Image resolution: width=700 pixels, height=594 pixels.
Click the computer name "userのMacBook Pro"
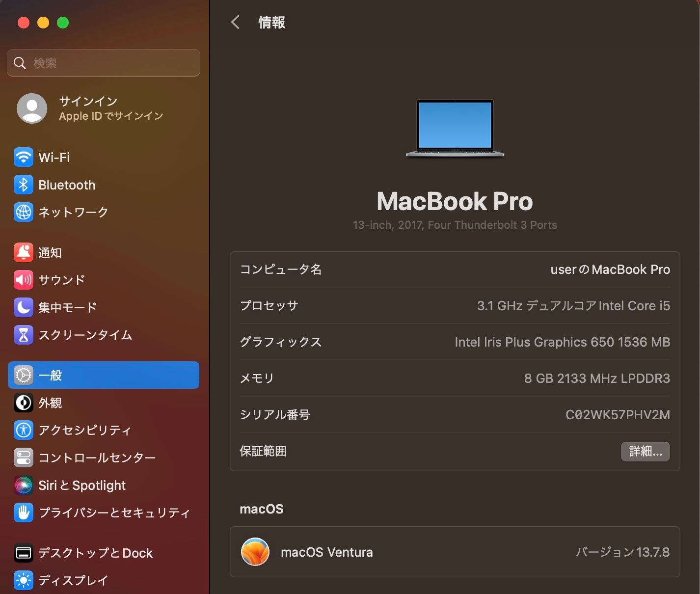point(610,270)
